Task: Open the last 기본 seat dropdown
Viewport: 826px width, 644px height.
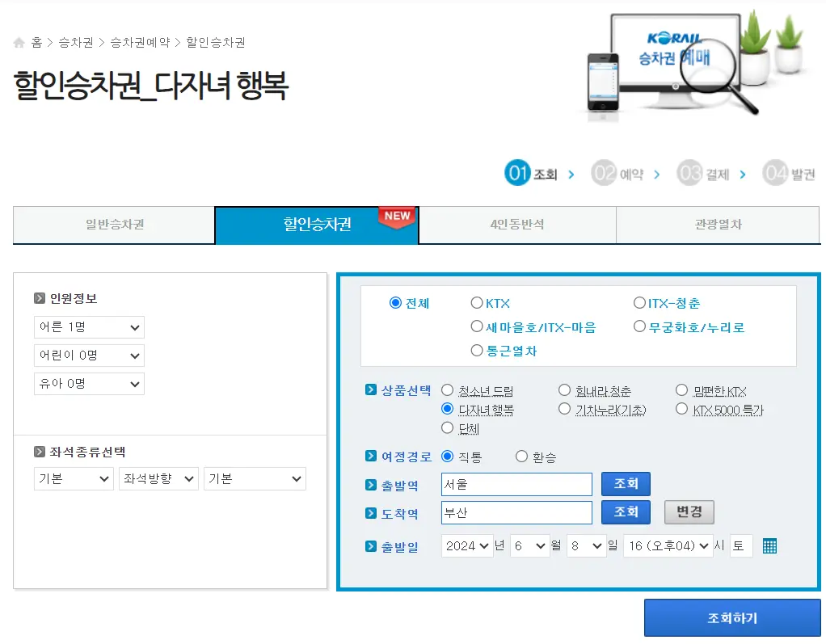Action: (x=255, y=478)
